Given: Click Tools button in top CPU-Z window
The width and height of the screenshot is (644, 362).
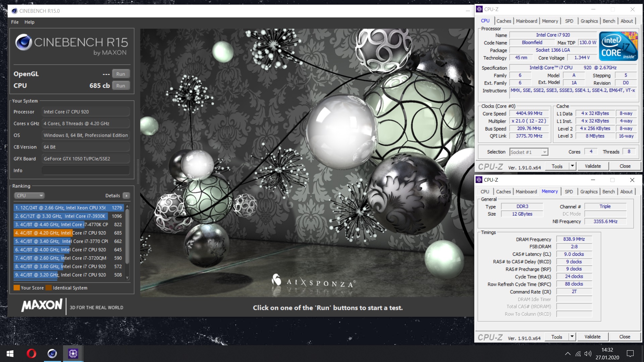Looking at the screenshot, I should 557,166.
